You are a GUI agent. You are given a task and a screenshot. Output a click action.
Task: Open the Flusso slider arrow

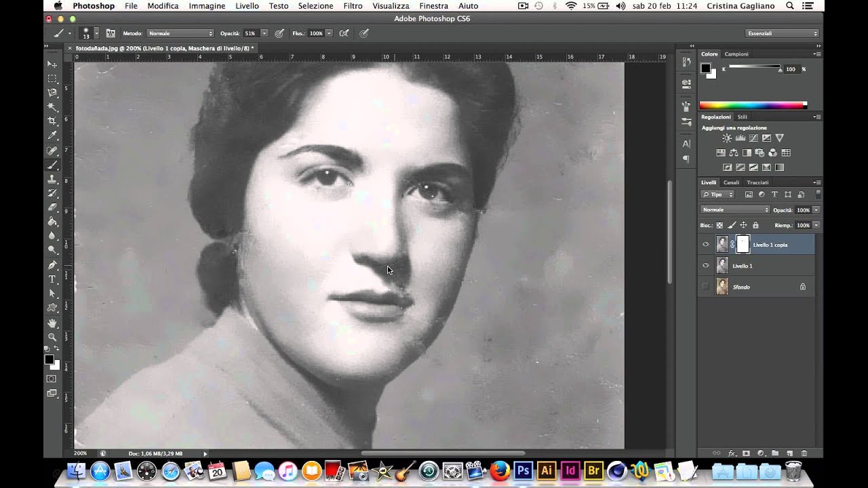pos(329,33)
